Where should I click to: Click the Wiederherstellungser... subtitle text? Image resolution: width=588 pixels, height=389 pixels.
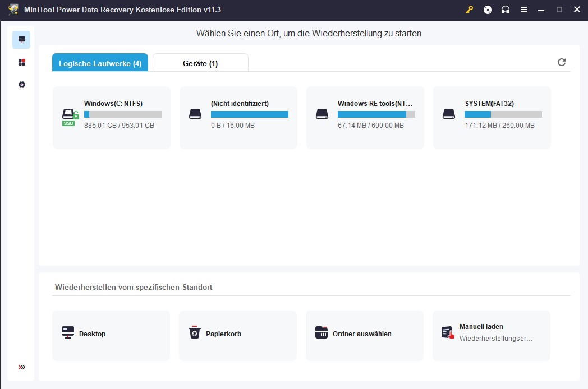pyautogui.click(x=496, y=339)
